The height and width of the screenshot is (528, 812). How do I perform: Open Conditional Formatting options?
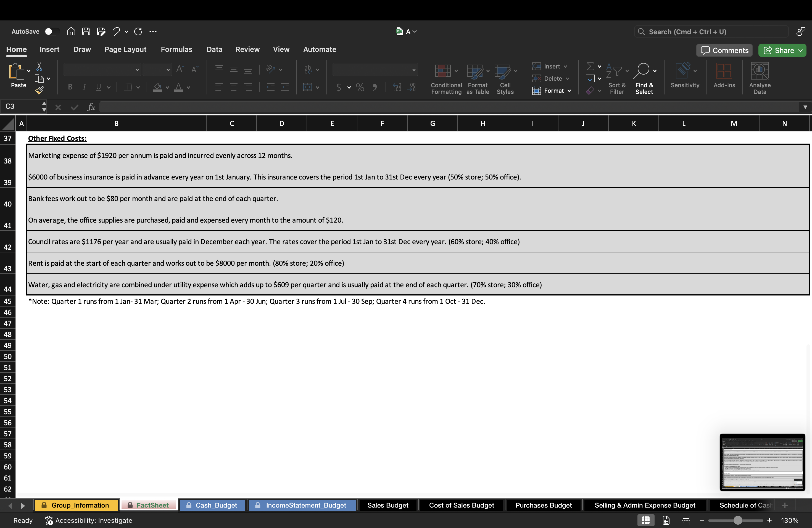(x=445, y=78)
